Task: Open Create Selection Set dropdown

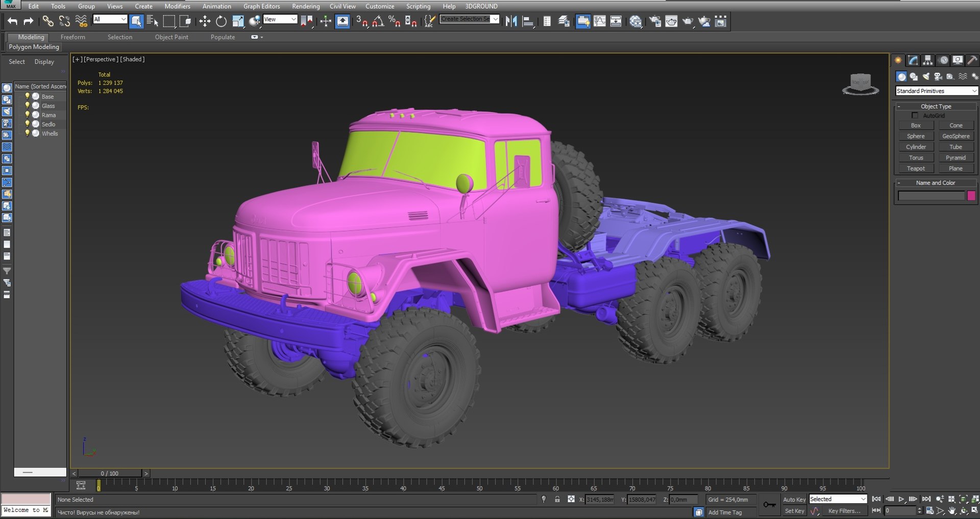Action: (x=470, y=19)
